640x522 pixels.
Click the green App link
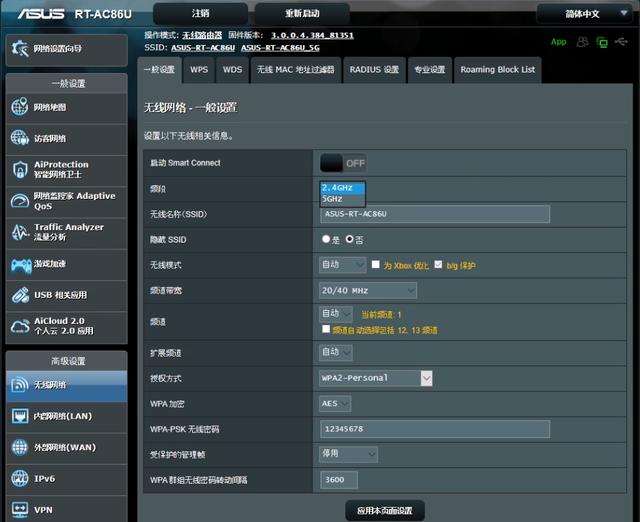(558, 42)
